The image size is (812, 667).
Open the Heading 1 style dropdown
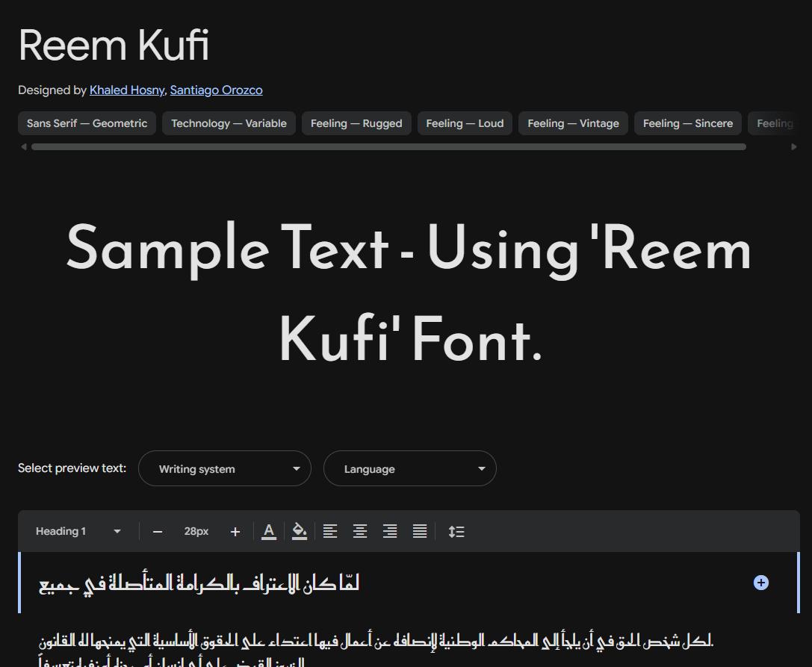tap(78, 531)
